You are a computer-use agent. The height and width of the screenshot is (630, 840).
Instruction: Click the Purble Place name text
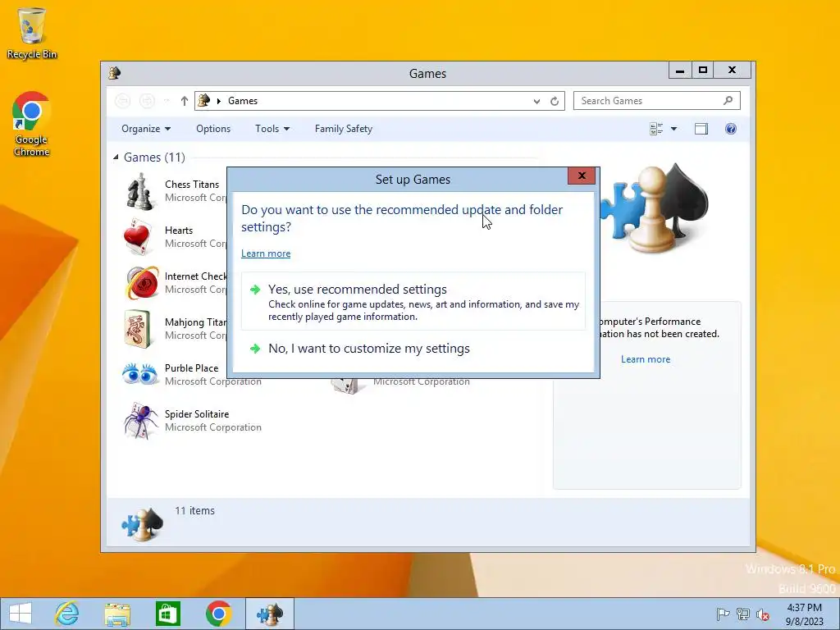[191, 368]
